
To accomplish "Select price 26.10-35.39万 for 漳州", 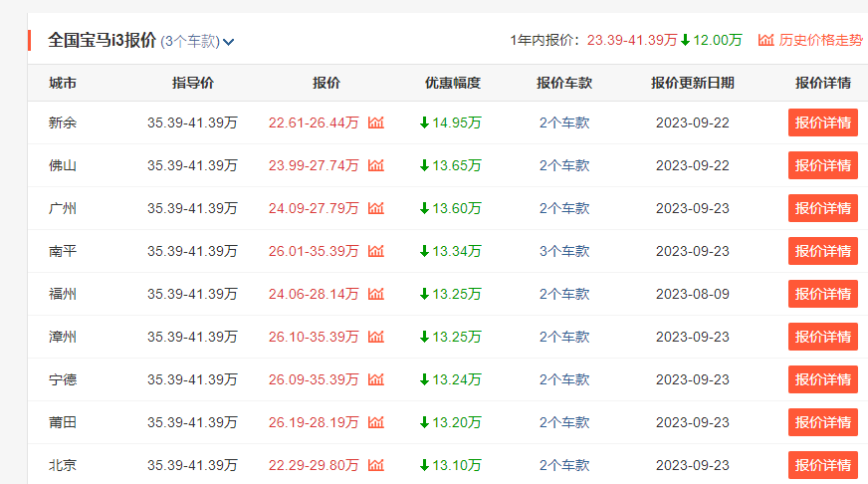I will pyautogui.click(x=314, y=337).
